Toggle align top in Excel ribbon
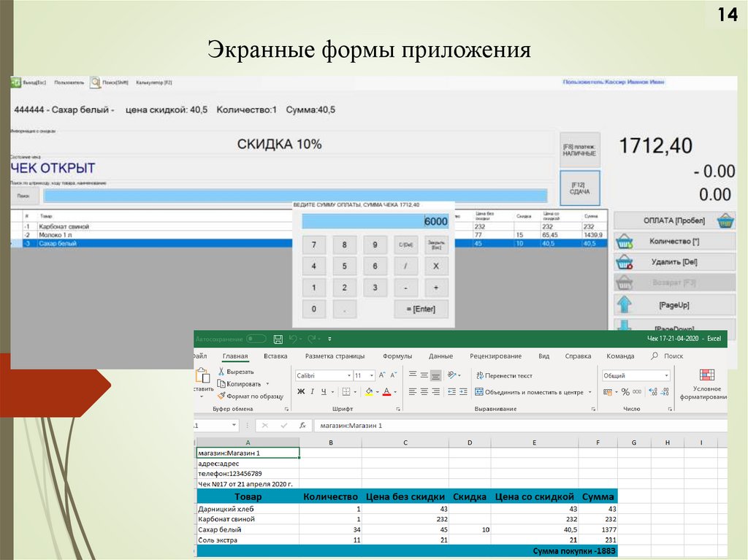 pyautogui.click(x=413, y=375)
